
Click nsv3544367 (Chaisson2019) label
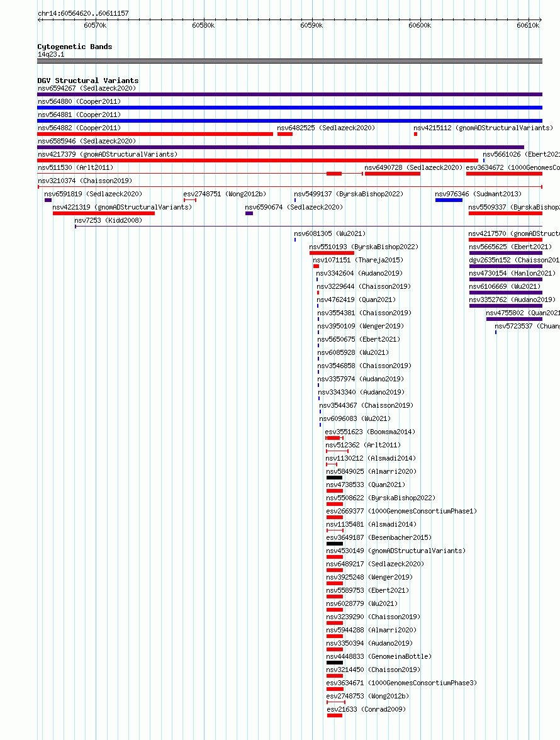(x=366, y=405)
